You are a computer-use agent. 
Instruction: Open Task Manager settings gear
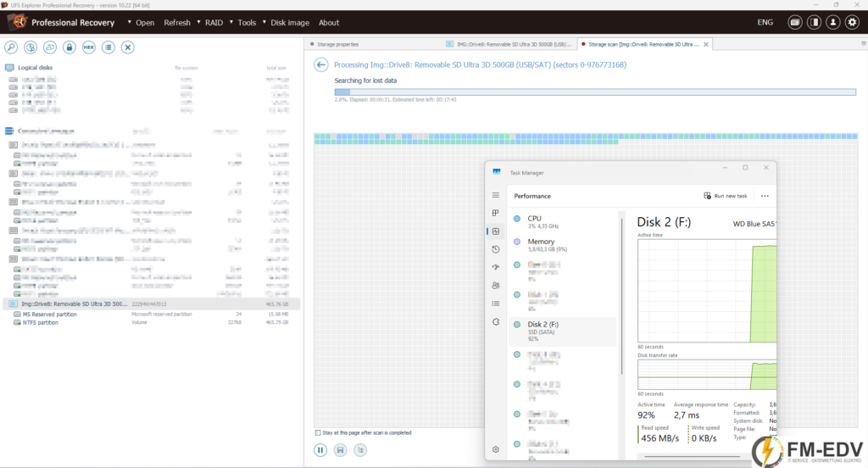tap(495, 449)
